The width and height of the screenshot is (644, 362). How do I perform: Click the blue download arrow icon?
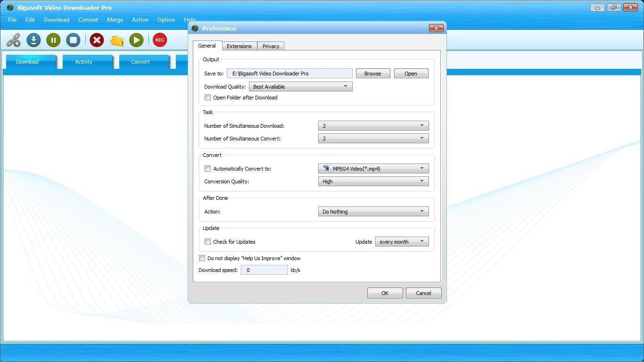pyautogui.click(x=33, y=40)
